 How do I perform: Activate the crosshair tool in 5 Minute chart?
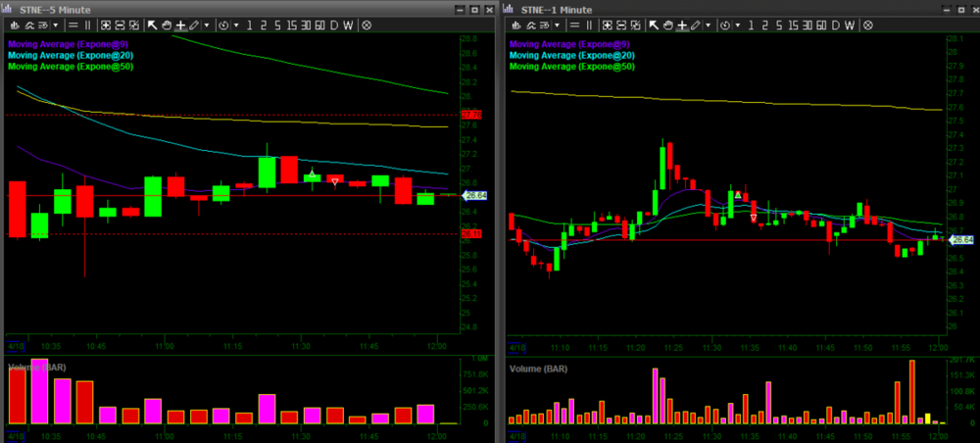pos(180,25)
